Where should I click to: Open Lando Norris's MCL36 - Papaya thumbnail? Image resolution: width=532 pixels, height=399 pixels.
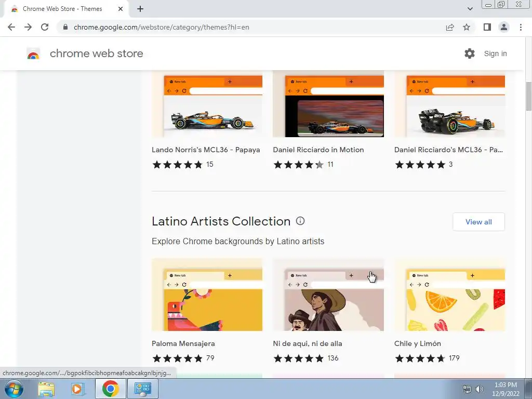click(x=207, y=104)
